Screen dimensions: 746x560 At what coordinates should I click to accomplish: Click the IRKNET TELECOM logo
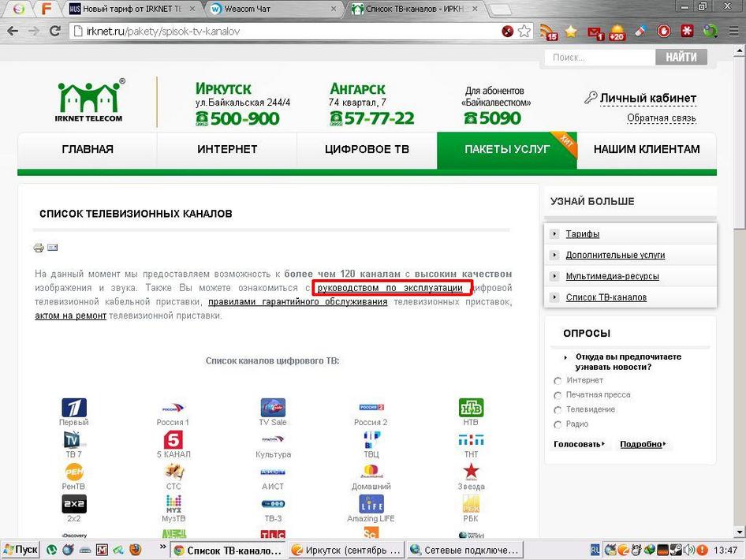click(x=89, y=101)
